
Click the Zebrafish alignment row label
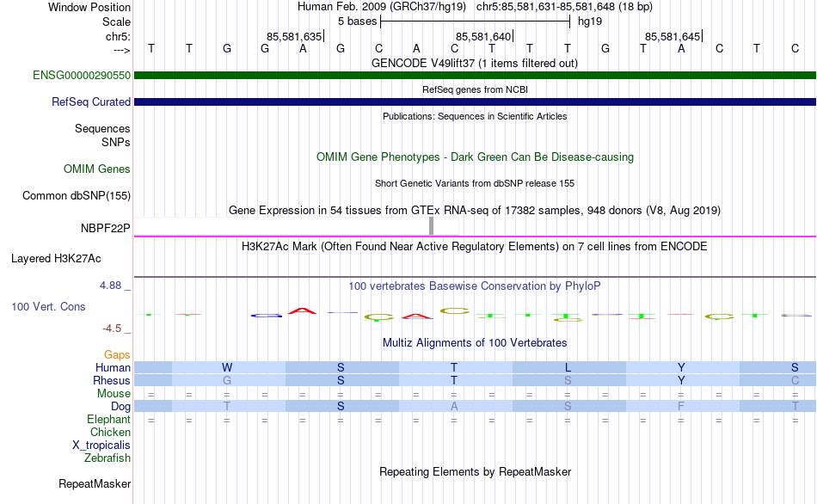pyautogui.click(x=107, y=458)
